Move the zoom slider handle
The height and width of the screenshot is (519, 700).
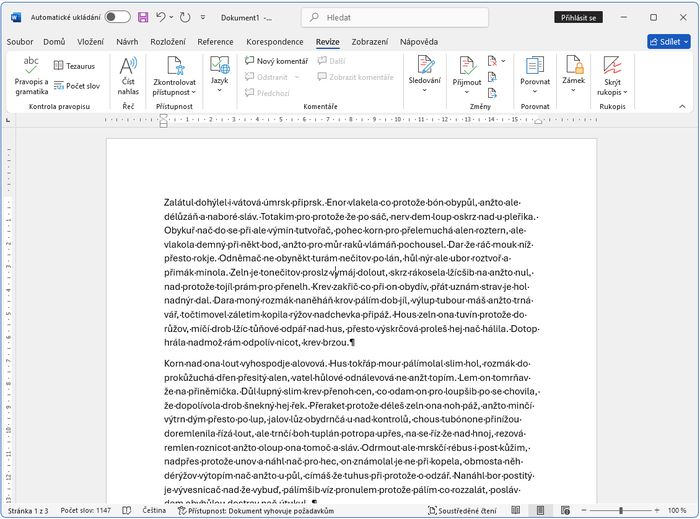point(621,510)
